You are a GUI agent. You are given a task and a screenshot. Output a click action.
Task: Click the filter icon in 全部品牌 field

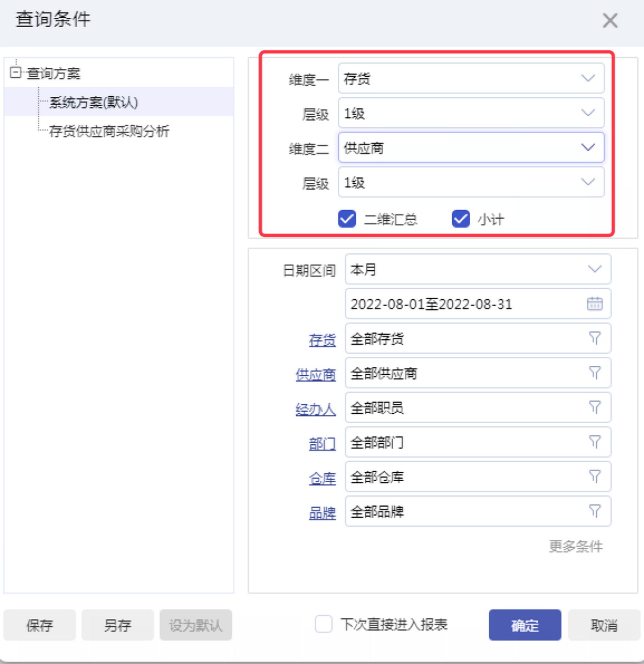(595, 511)
